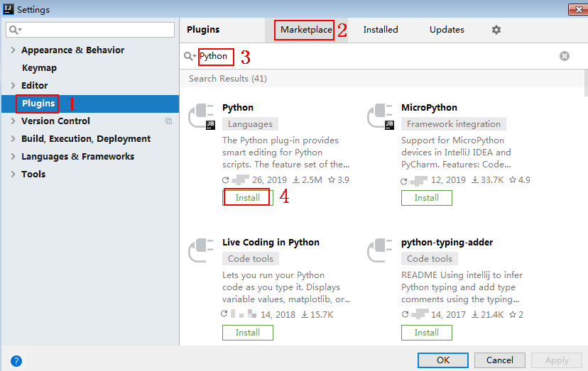Open the MicroPython plugin title
The image size is (588, 371).
point(429,108)
